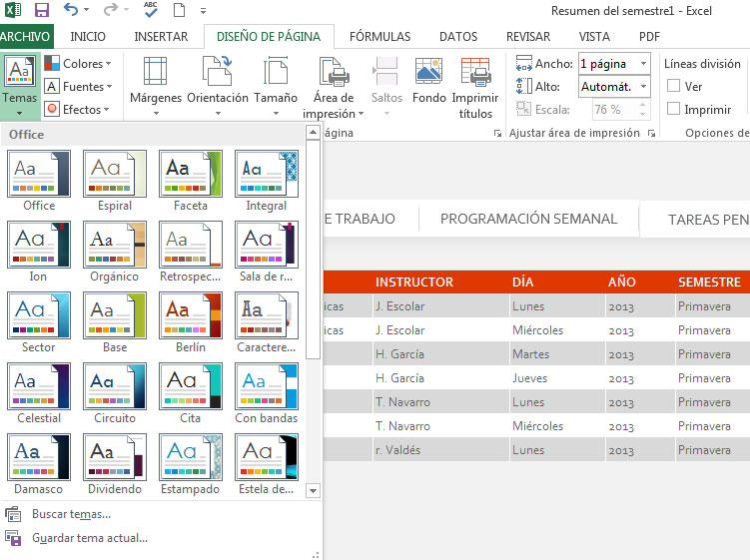The width and height of the screenshot is (750, 560).
Task: Open the Tamaño paper size menu
Action: click(x=276, y=86)
